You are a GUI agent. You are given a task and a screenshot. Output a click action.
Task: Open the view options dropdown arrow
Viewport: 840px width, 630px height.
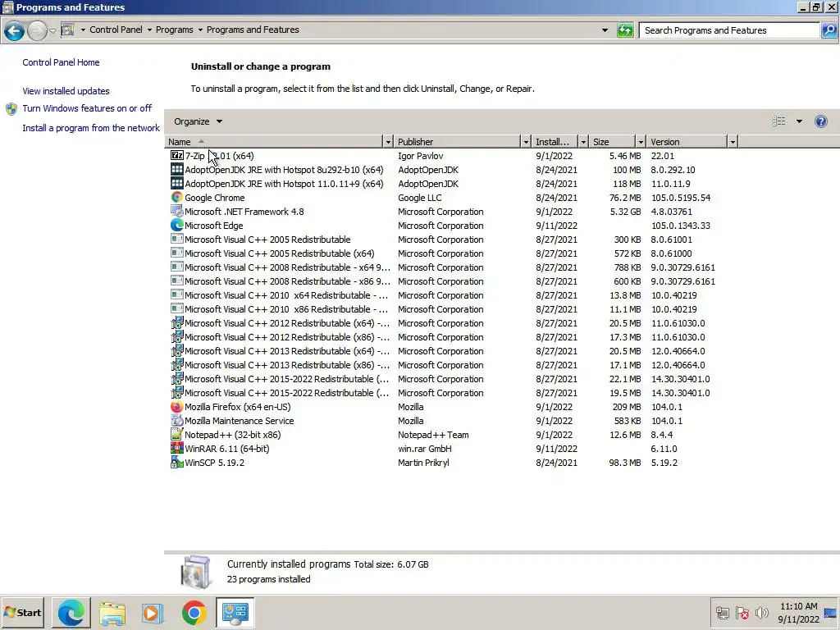799,121
